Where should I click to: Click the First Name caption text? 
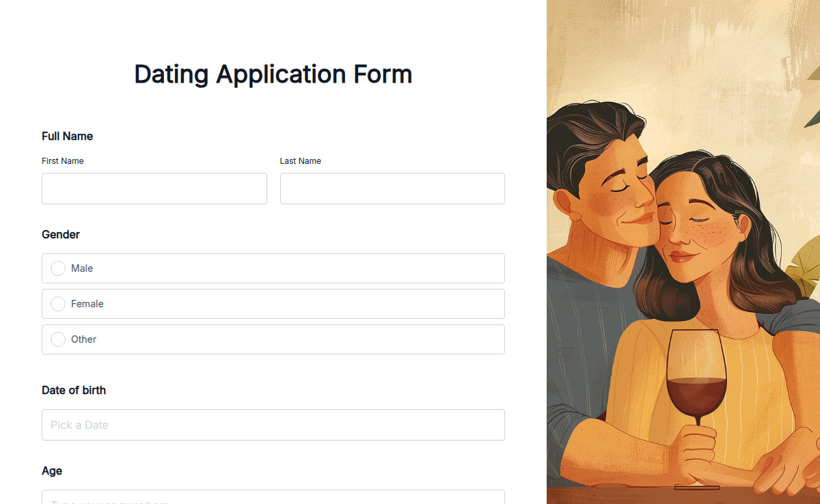[x=62, y=161]
